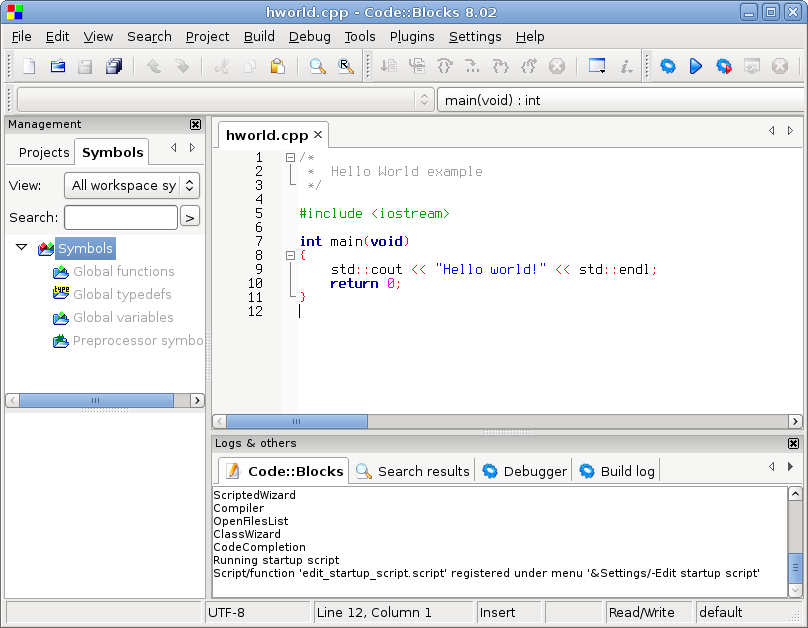Click the search go button ">"

point(190,217)
